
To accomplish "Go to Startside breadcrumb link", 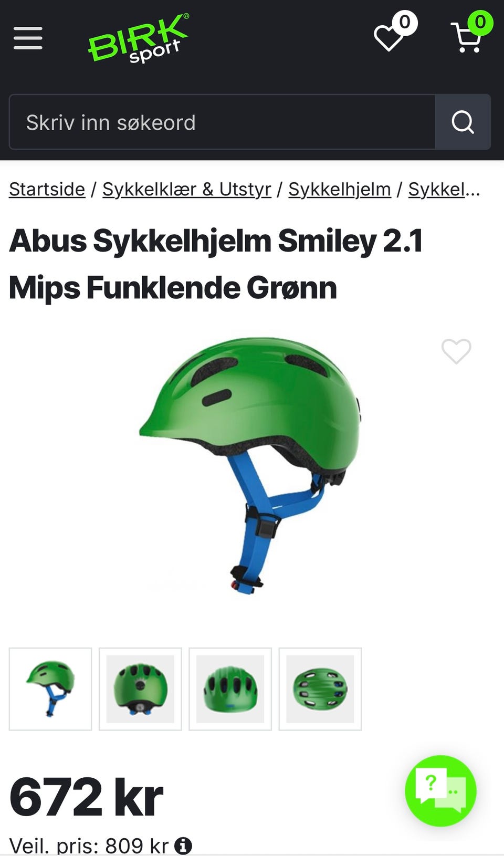I will pyautogui.click(x=47, y=189).
